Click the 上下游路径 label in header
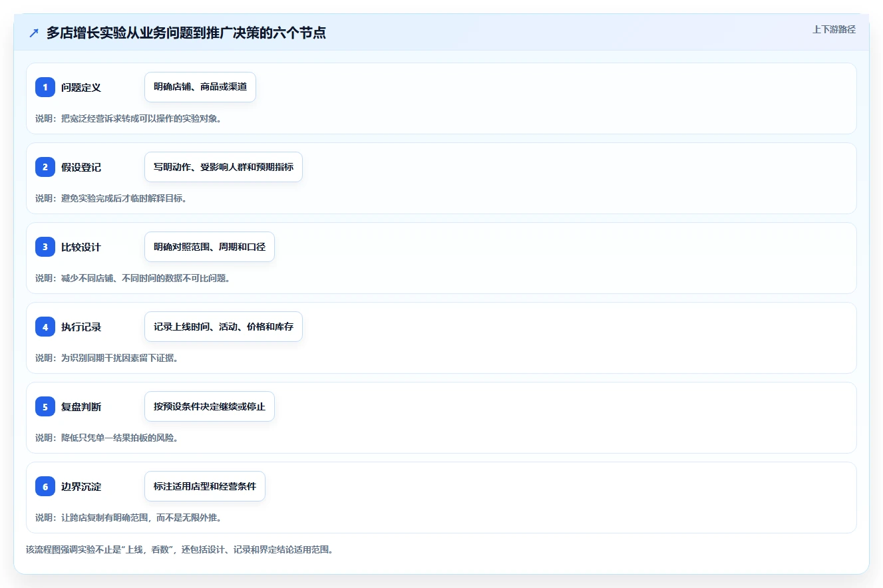 pos(834,30)
